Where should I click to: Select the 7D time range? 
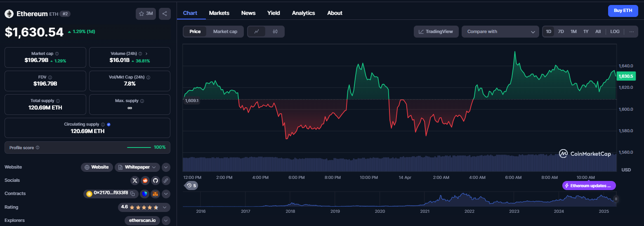click(x=561, y=31)
